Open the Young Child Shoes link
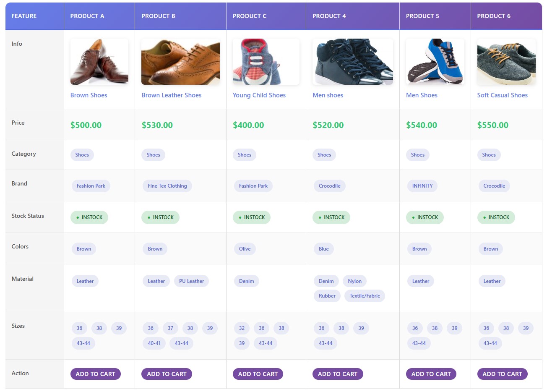This screenshot has height=392, width=547. coord(259,95)
